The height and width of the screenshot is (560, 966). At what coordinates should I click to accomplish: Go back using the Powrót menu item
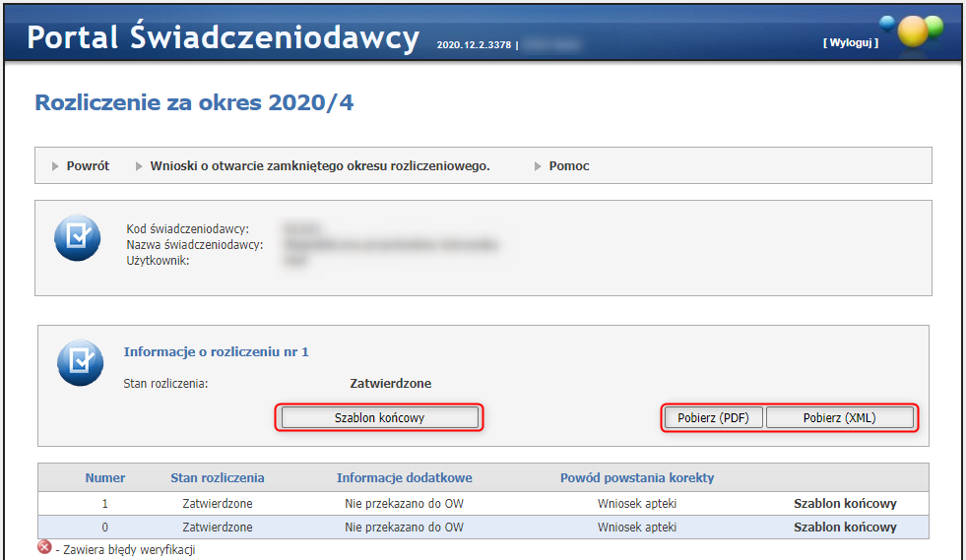coord(88,166)
